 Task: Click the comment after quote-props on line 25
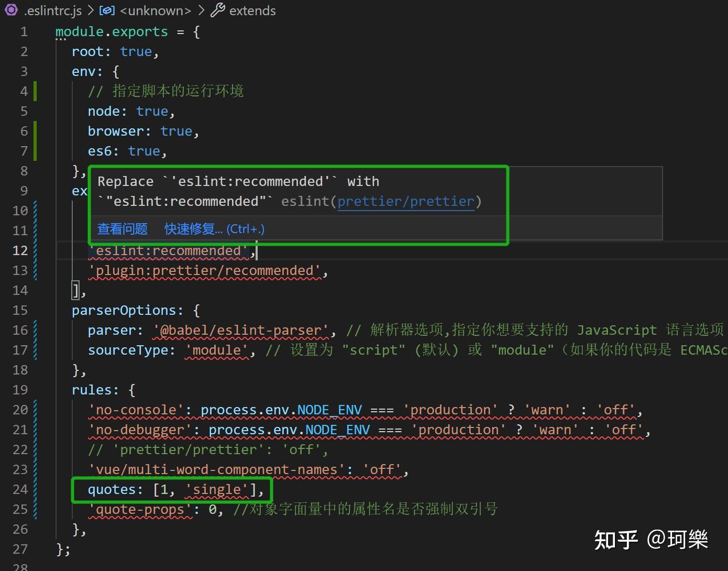coord(365,509)
